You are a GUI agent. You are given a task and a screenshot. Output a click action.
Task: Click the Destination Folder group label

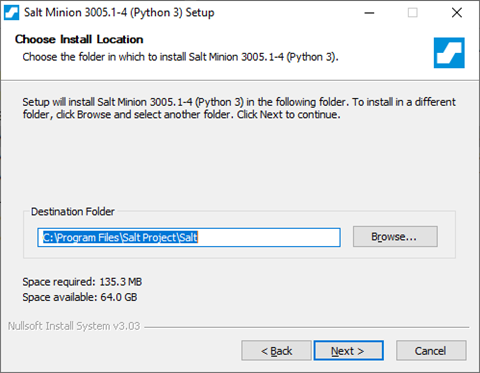tap(73, 211)
